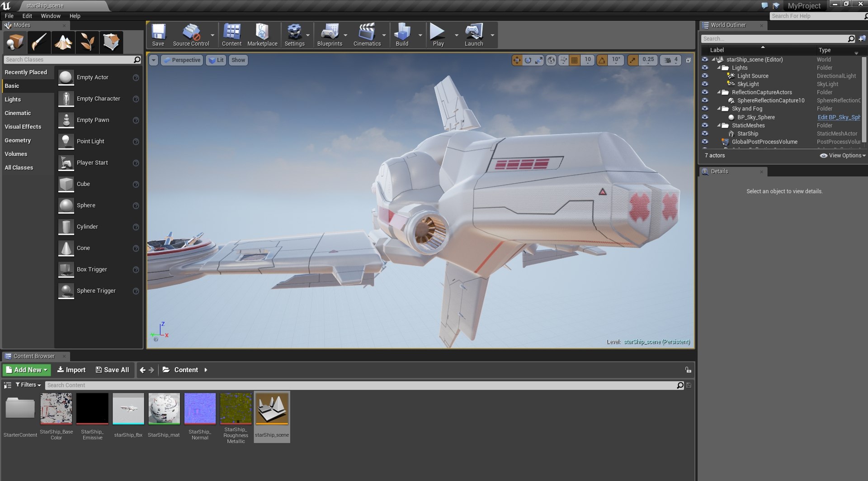Click the Edit BP_Sky_Sphere link

[x=839, y=117]
